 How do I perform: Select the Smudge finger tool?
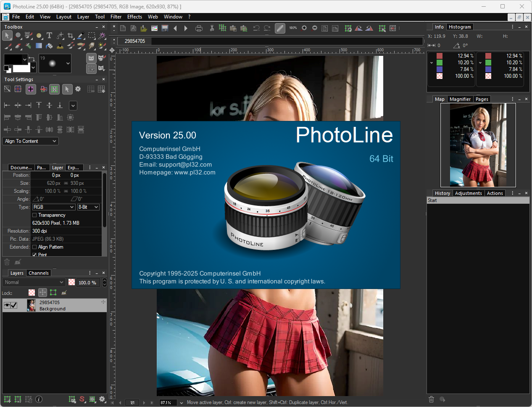click(x=92, y=46)
